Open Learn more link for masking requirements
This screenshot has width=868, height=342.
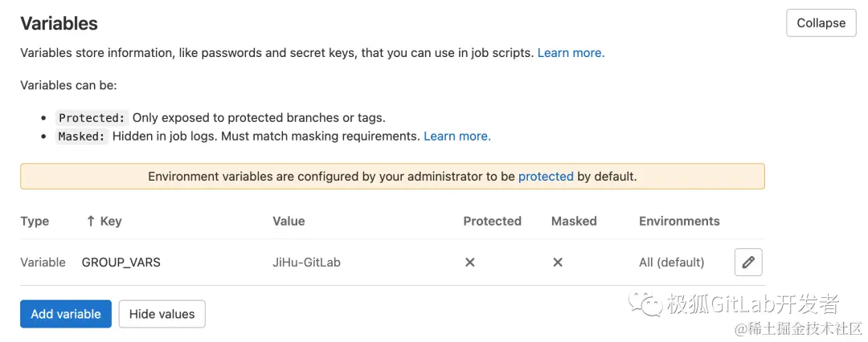457,136
